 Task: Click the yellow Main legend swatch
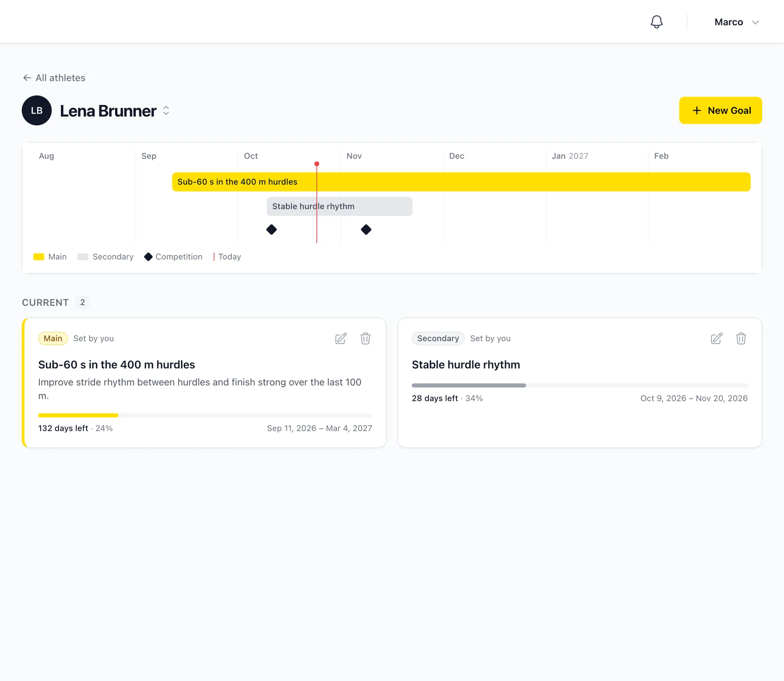[39, 257]
